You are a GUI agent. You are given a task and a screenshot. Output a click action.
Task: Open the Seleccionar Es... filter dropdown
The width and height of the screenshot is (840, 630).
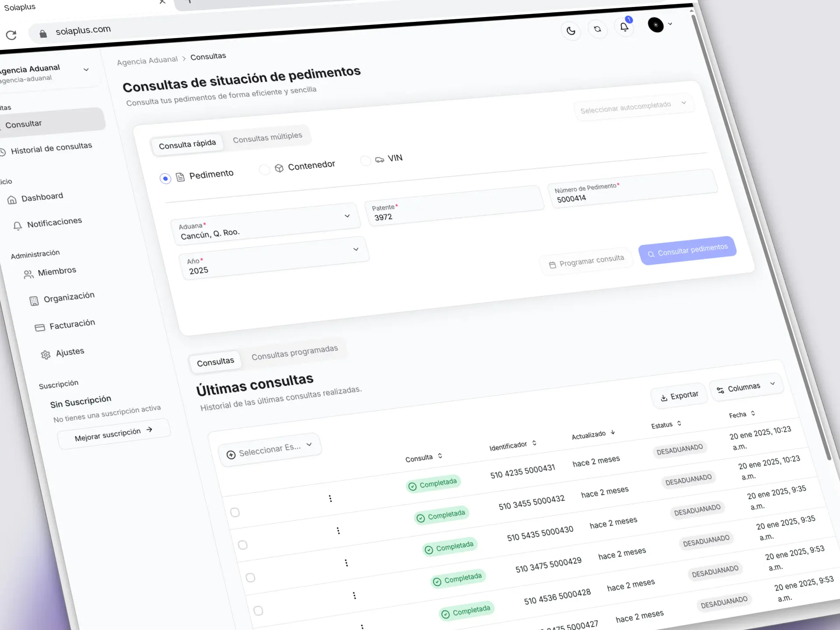coord(270,450)
